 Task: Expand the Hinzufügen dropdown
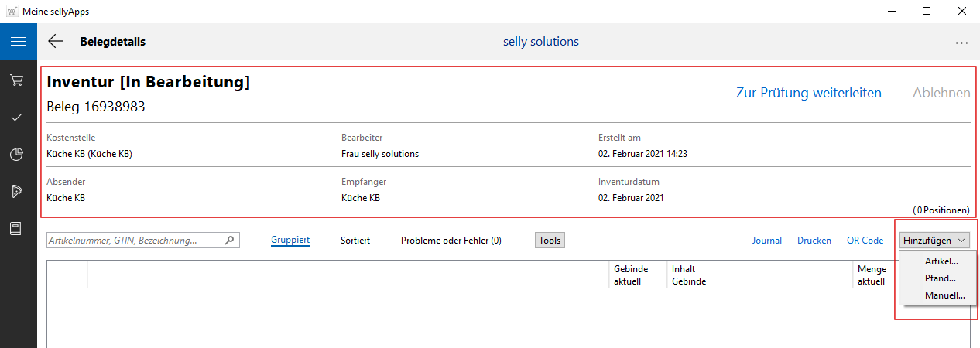click(x=935, y=241)
